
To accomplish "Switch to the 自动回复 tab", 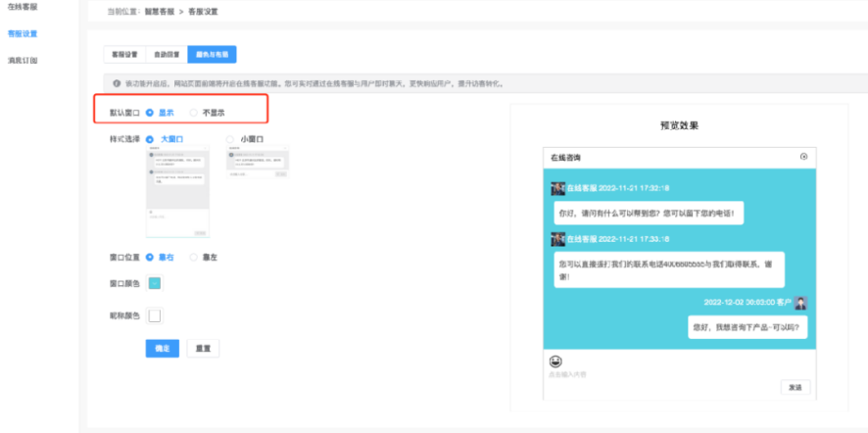I will [x=167, y=54].
